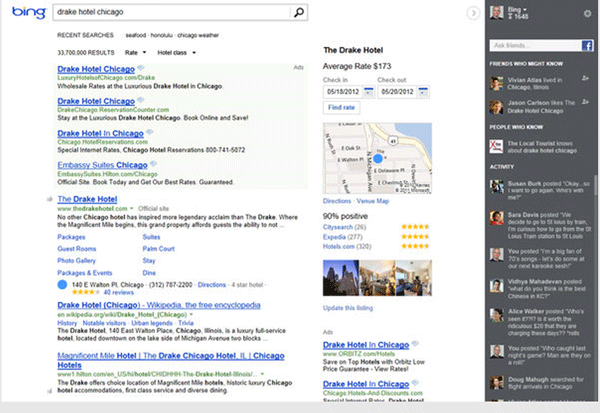Open Citysearch (26) reviews link
The image size is (600, 413).
click(344, 227)
